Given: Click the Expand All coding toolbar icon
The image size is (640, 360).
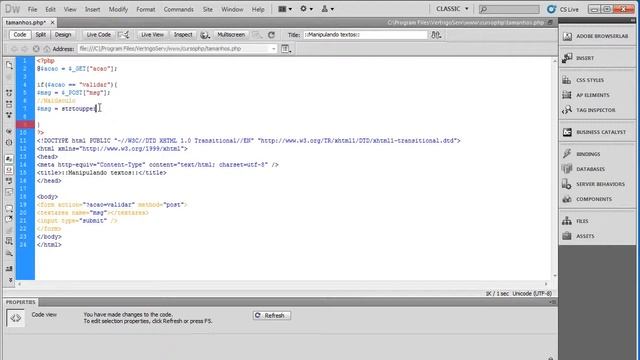Looking at the screenshot, I should click(9, 116).
